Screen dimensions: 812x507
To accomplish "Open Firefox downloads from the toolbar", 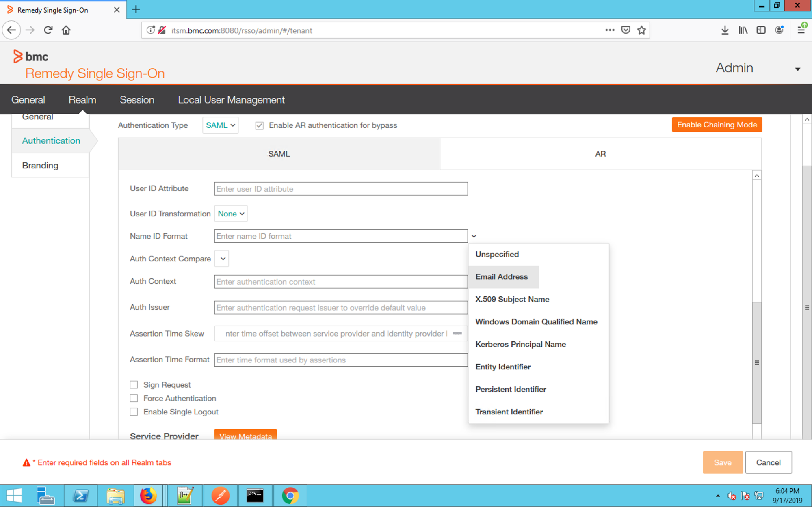I will 725,30.
